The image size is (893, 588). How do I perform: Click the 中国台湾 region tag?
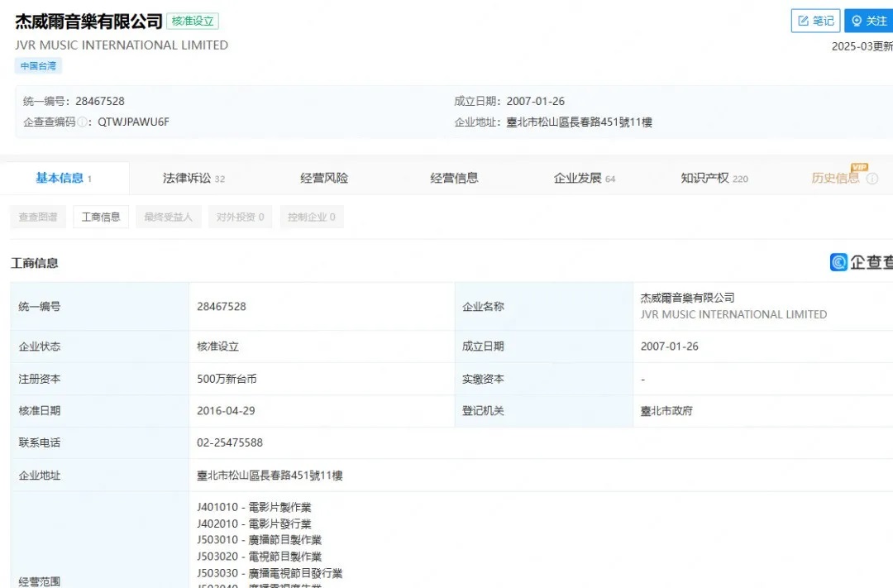[38, 66]
